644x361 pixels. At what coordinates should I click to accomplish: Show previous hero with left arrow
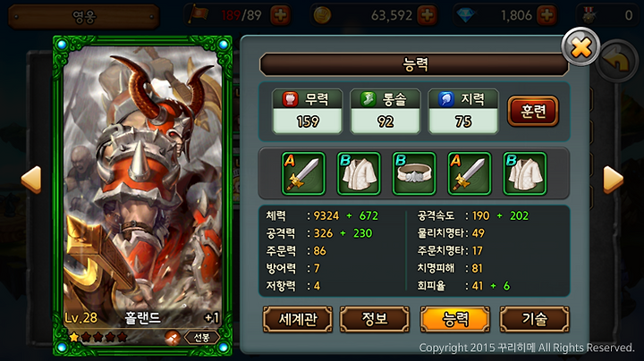(31, 180)
